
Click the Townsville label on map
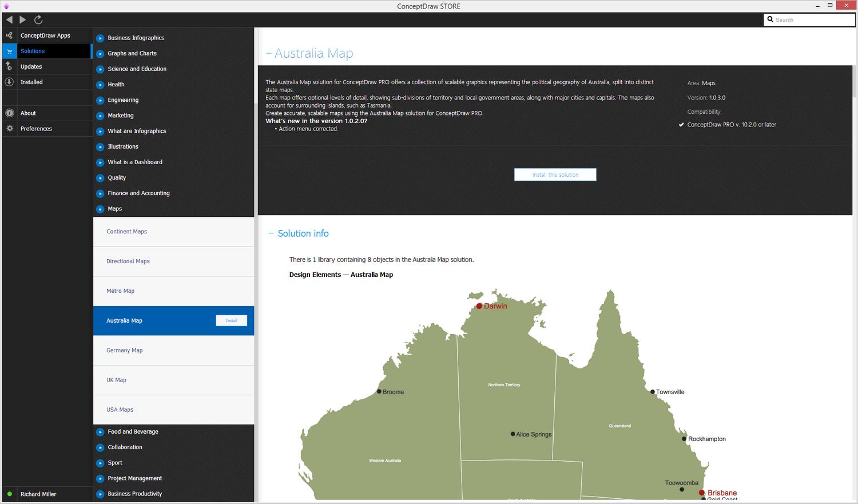(x=670, y=392)
